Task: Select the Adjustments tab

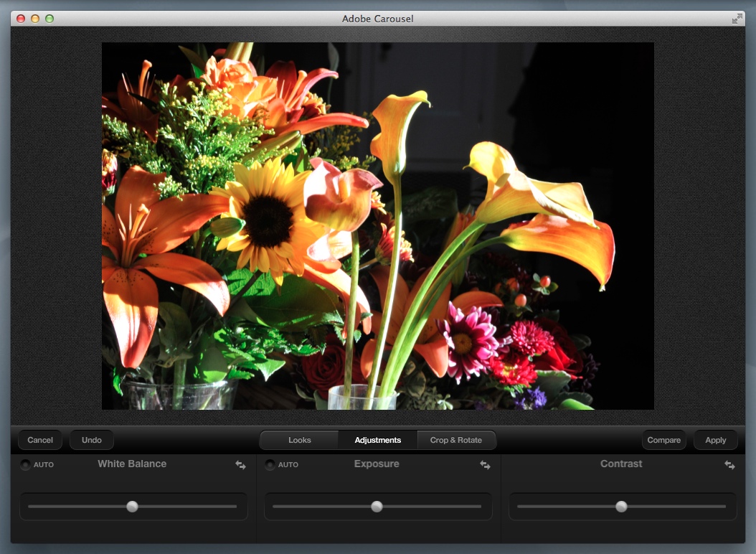Action: (377, 440)
